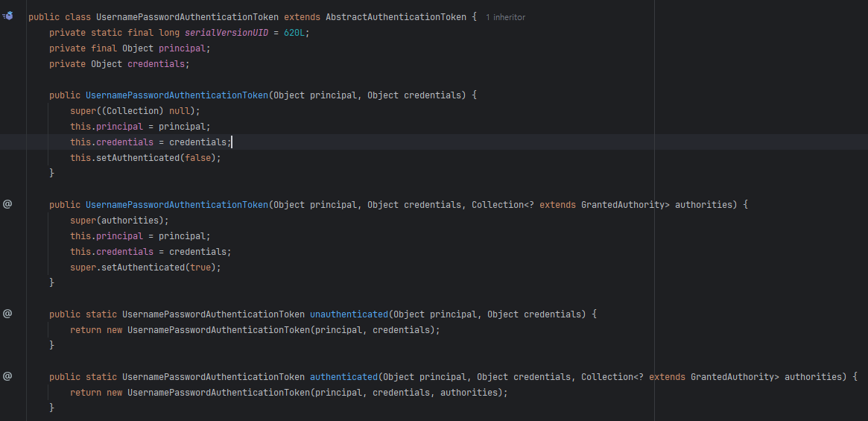Click the this.setAuthenticated(false) call
Viewport: 868px width, 421px height.
pyautogui.click(x=145, y=158)
